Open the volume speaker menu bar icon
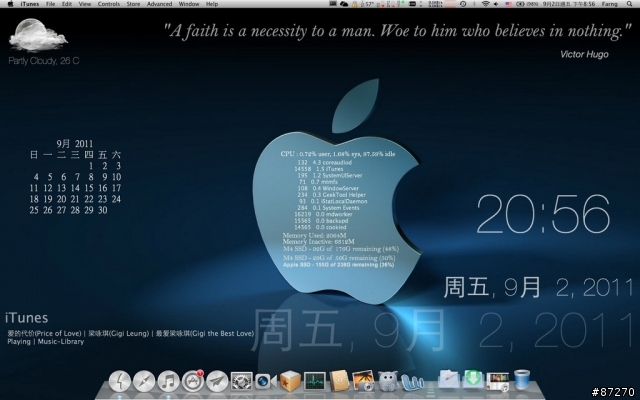 coord(496,4)
